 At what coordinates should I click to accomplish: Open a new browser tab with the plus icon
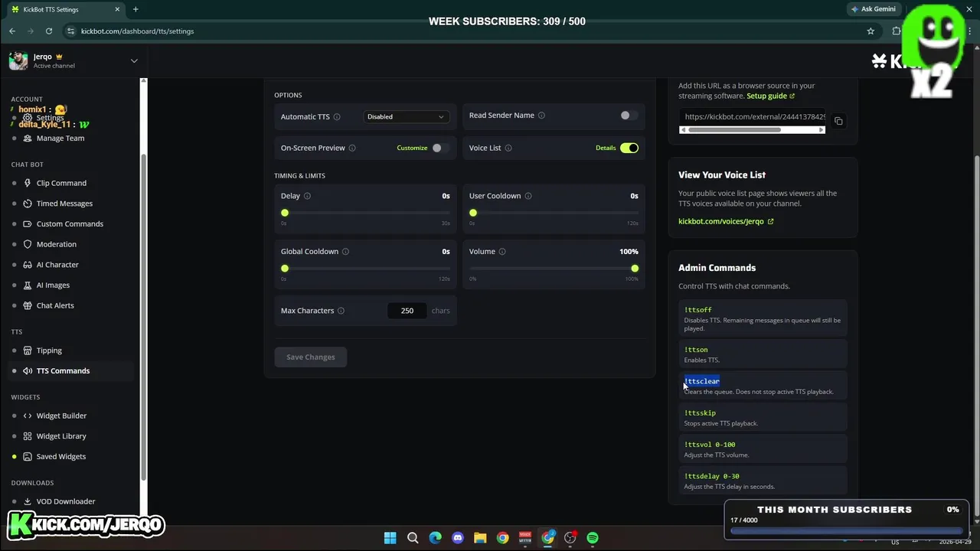(x=136, y=9)
